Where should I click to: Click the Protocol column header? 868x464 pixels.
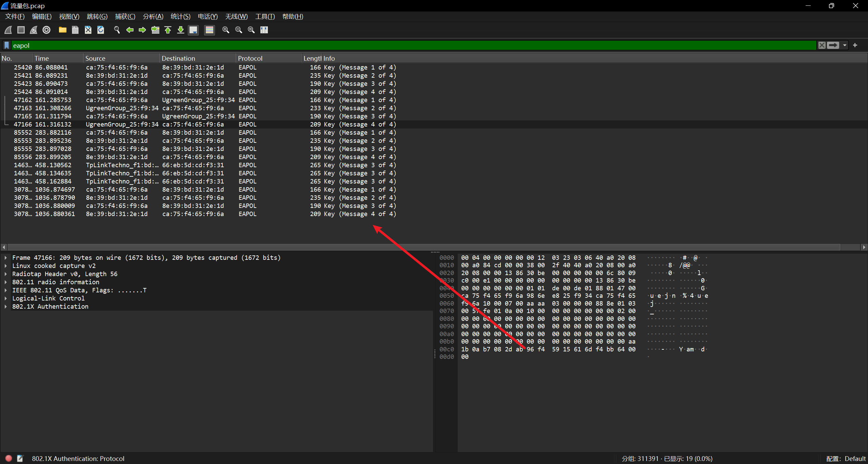tap(250, 58)
